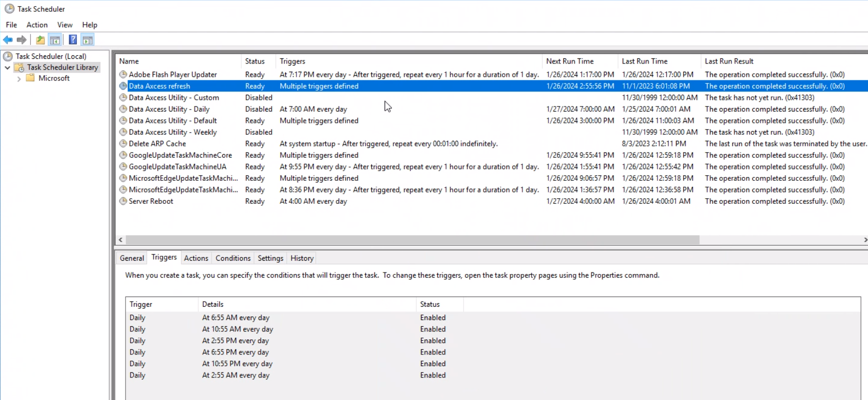Select Task Scheduler (Local) root label
Viewport: 868px width, 400px height.
click(51, 56)
